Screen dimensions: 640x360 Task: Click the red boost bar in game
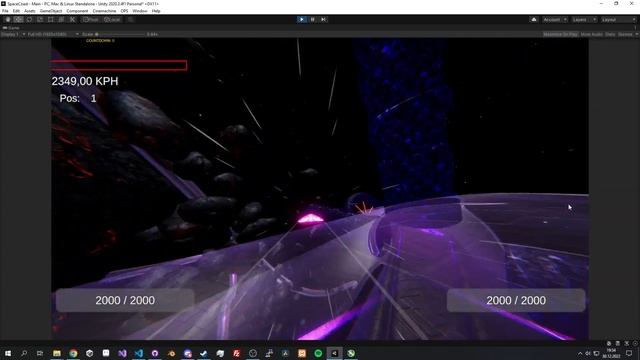[119, 65]
